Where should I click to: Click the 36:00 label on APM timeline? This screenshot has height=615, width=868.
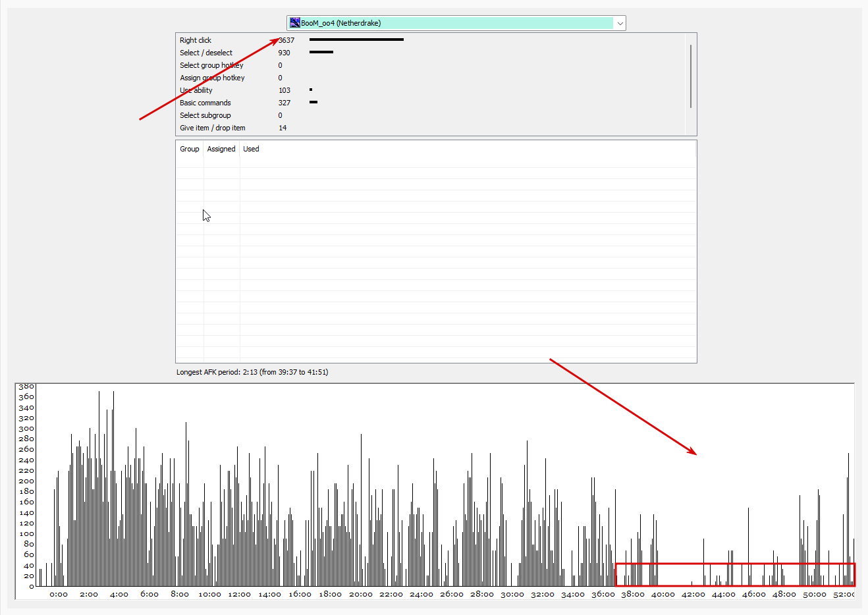tap(603, 595)
